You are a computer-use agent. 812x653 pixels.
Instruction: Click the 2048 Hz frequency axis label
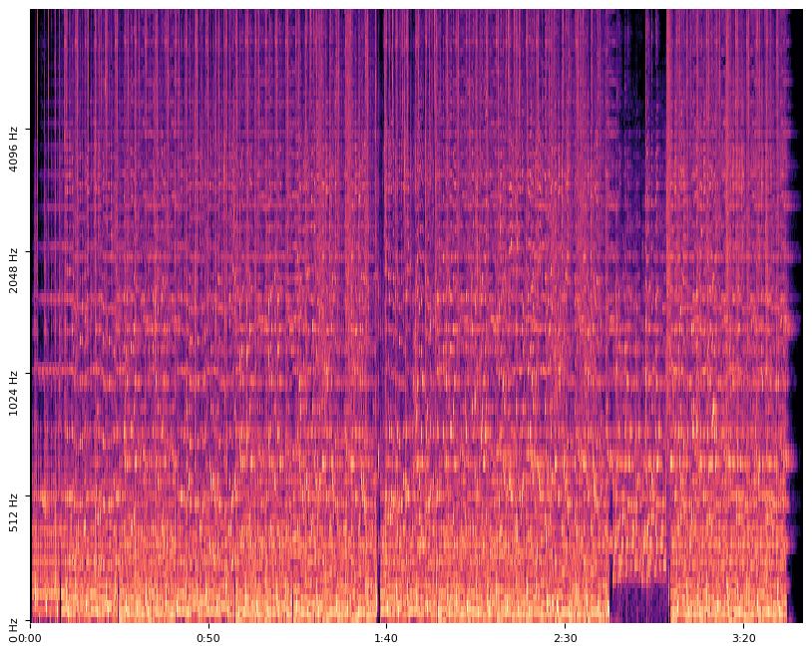click(13, 271)
